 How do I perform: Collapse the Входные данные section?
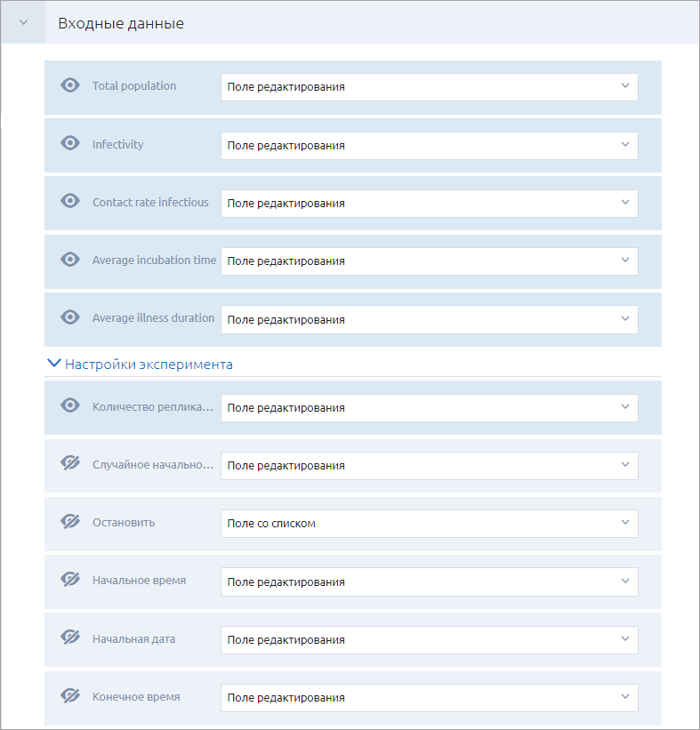(23, 22)
